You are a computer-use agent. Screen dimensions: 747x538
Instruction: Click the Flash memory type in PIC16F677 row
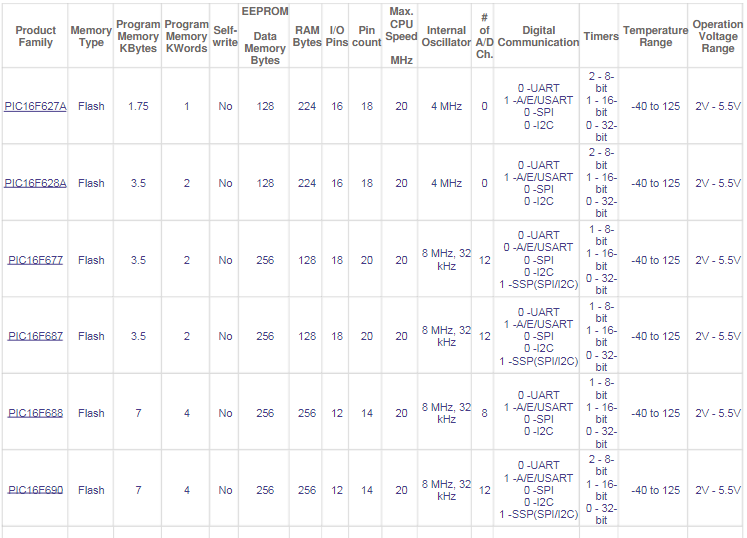click(91, 260)
